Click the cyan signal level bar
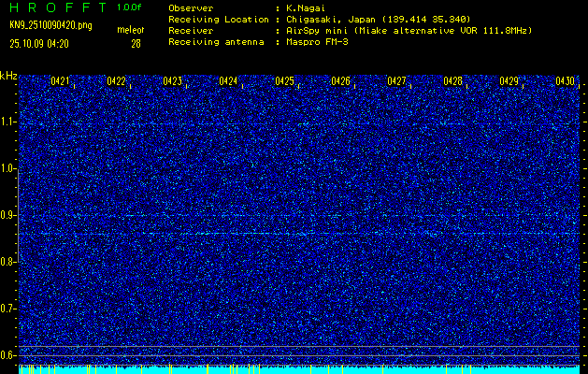 click(x=299, y=370)
